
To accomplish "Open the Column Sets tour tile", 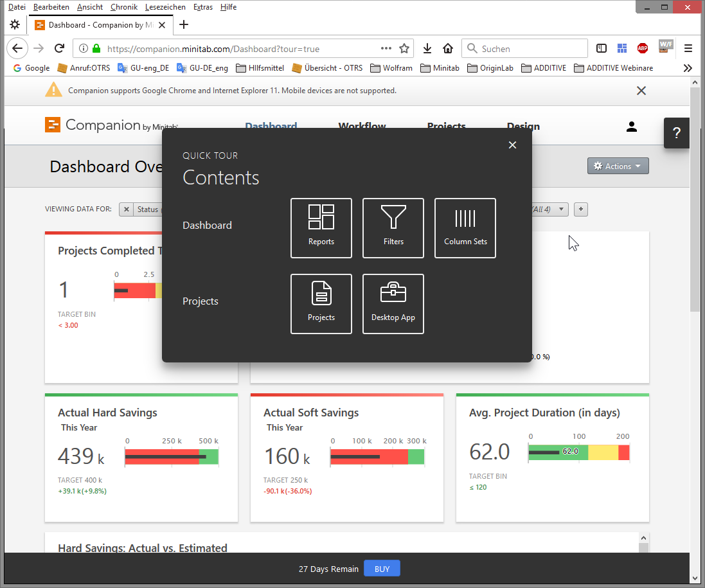I will 465,228.
